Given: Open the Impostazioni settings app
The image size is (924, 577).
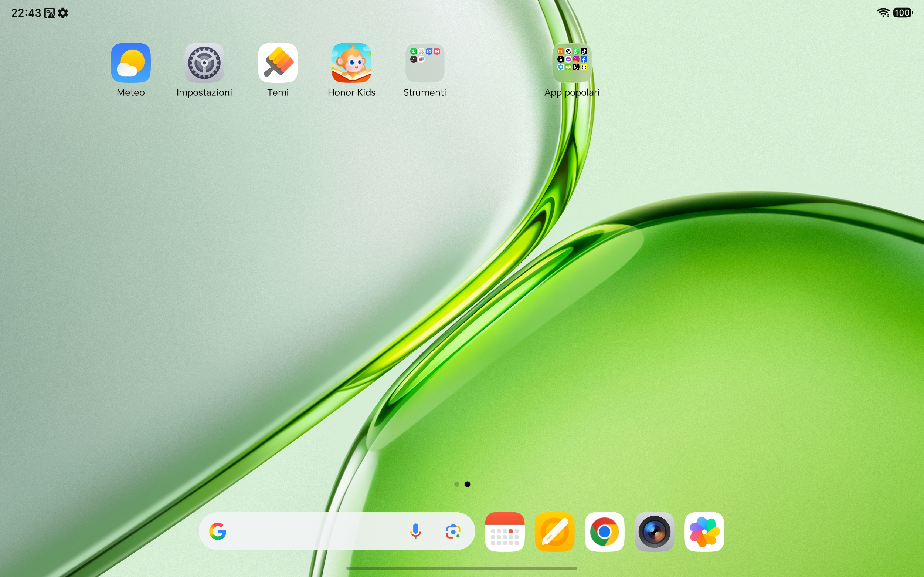Looking at the screenshot, I should click(204, 63).
